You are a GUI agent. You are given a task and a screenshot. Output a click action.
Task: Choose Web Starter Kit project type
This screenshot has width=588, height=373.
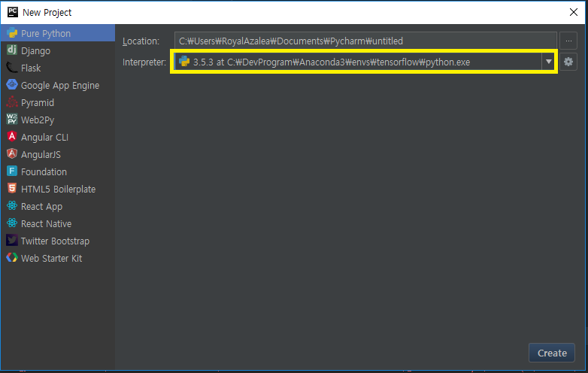point(58,258)
